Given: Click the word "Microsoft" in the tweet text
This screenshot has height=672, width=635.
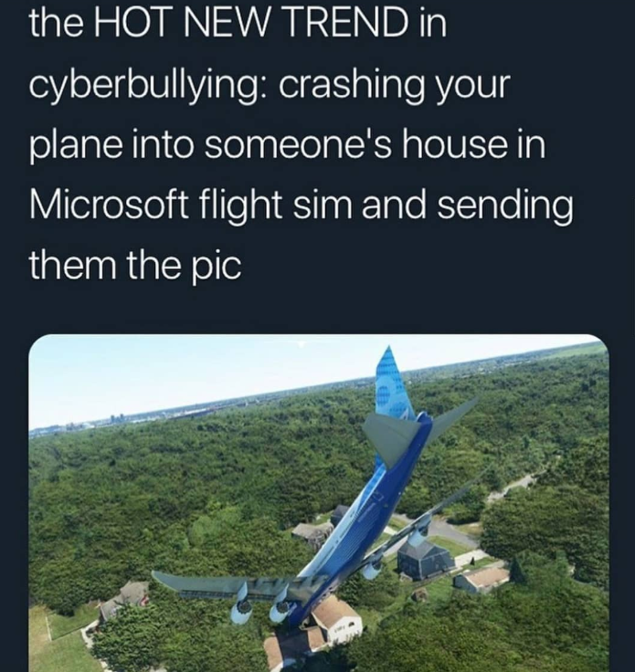Looking at the screenshot, I should pyautogui.click(x=110, y=204).
